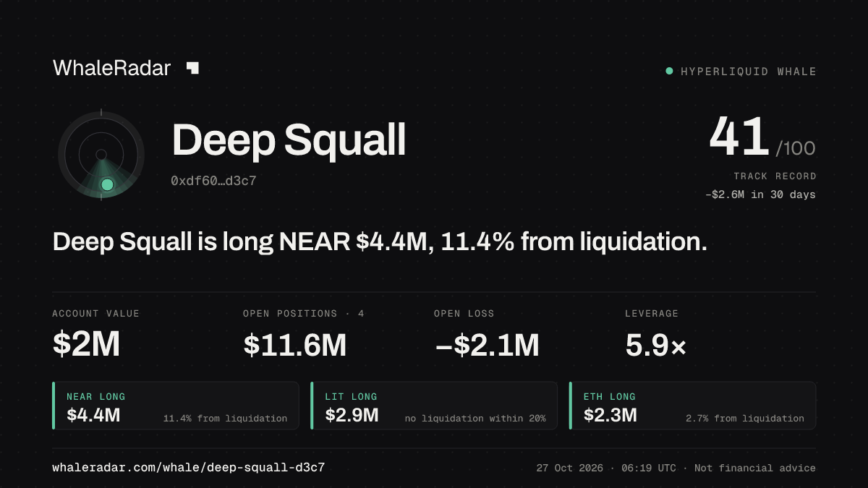Click the $2.9M LIT position amount

[352, 415]
